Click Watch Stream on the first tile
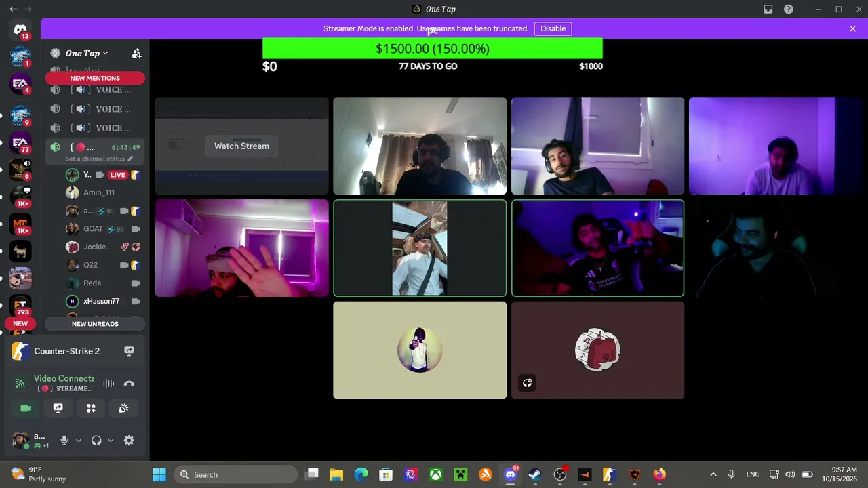 click(241, 146)
